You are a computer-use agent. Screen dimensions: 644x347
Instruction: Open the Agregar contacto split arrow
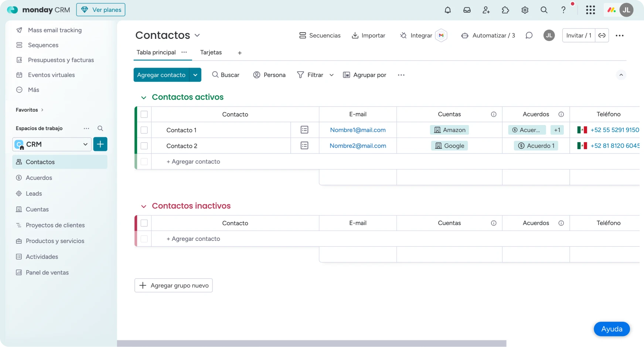[x=195, y=75]
